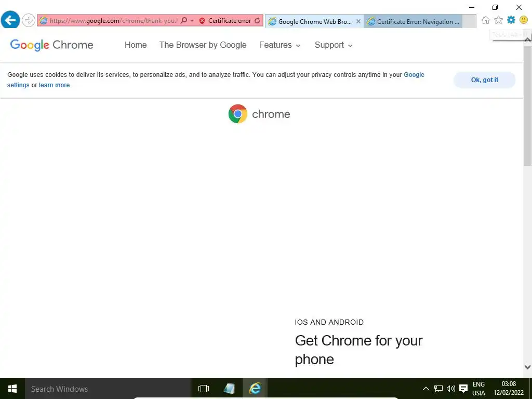Click the IOS AND ANDROID label
The width and height of the screenshot is (532, 399).
(329, 322)
